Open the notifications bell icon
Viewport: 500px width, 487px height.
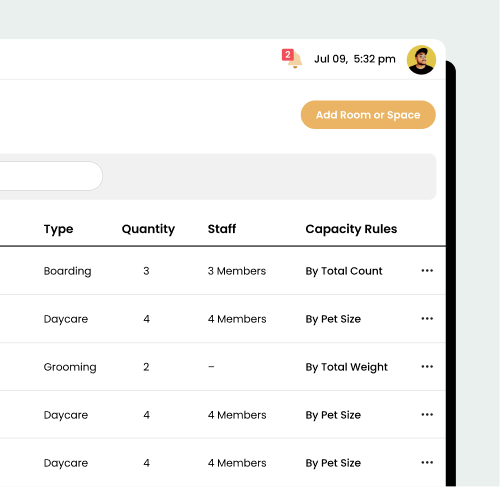pos(295,60)
